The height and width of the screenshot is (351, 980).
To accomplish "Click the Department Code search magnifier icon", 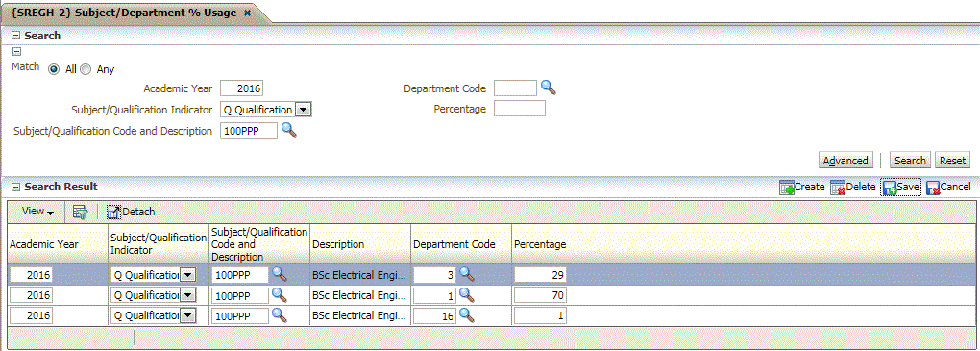I will [548, 88].
